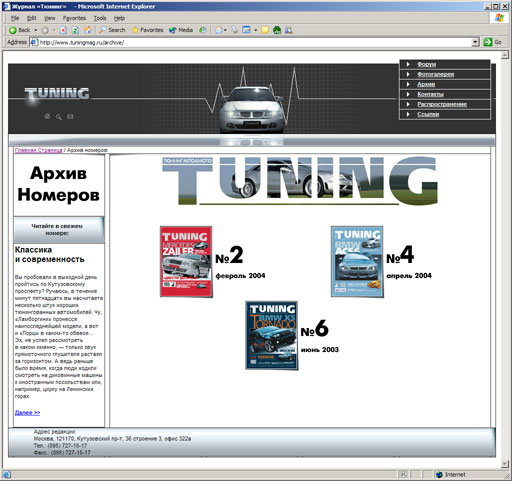Click the Messenger people icon in the toolbar
Screen dimensions: 512x481
[x=289, y=30]
